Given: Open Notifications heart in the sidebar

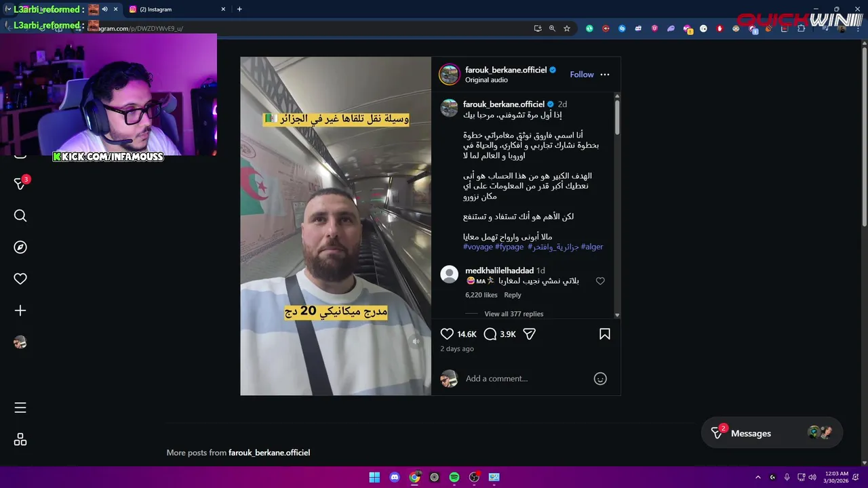Looking at the screenshot, I should tap(20, 279).
